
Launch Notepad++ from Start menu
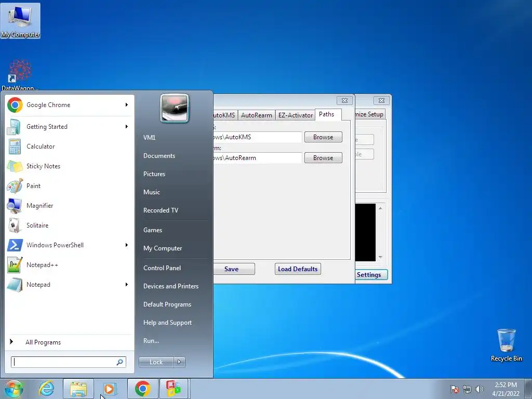click(x=69, y=264)
